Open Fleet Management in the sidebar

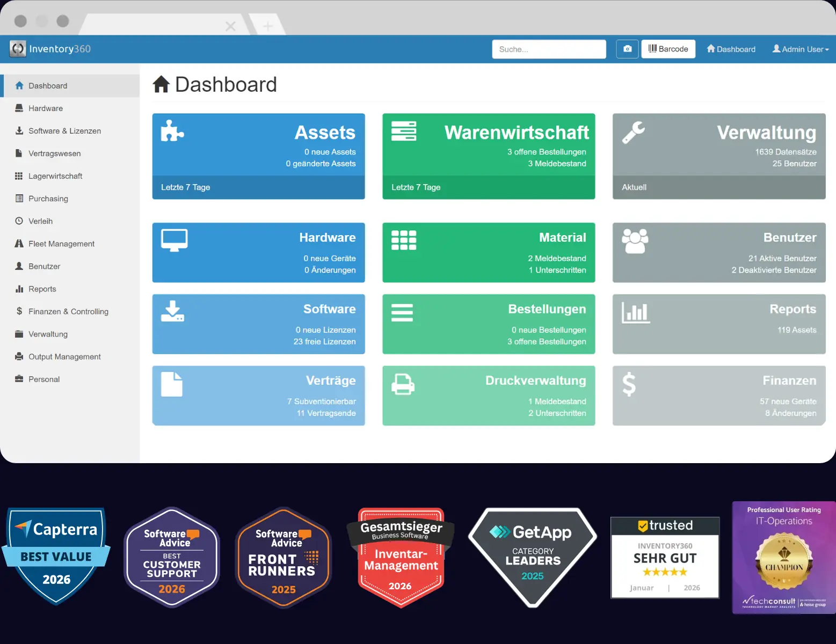61,244
